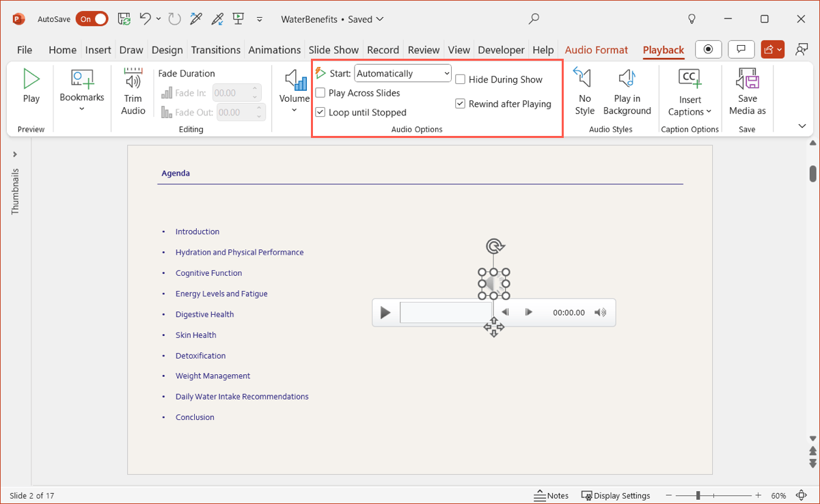The width and height of the screenshot is (820, 504).
Task: Click the 60% zoom level
Action: click(x=779, y=495)
